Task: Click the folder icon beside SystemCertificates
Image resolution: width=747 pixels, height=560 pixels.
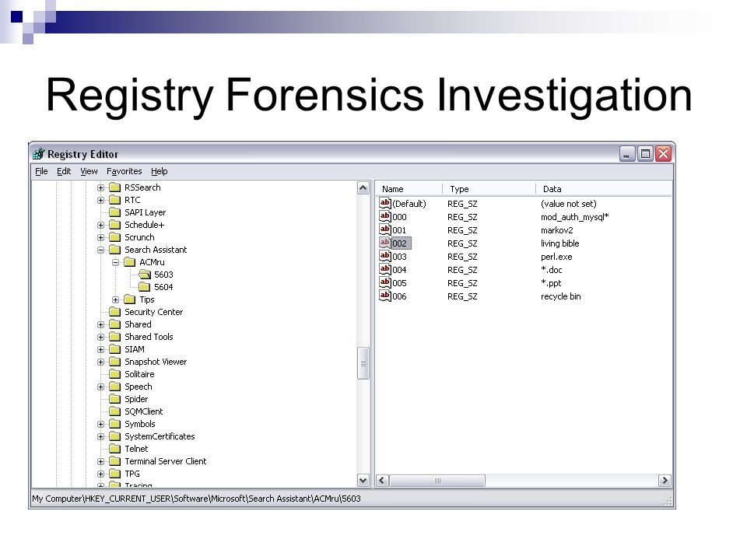Action: tap(115, 436)
